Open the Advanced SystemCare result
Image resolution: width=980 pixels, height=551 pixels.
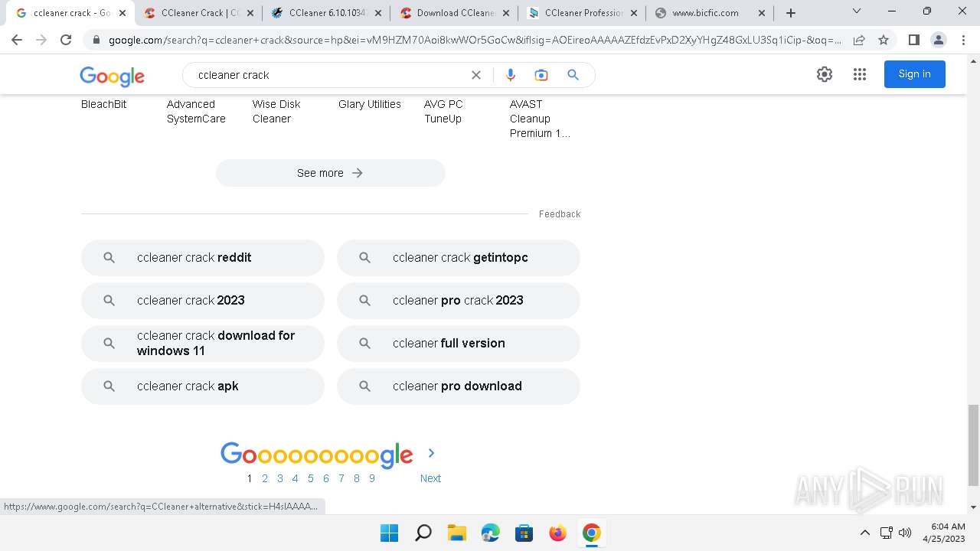[x=196, y=112]
